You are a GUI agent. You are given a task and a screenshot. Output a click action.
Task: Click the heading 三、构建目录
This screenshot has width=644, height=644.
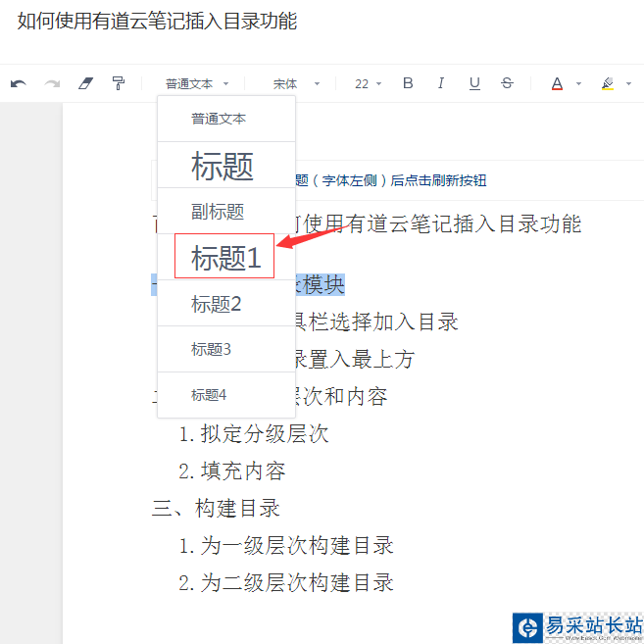coord(216,508)
